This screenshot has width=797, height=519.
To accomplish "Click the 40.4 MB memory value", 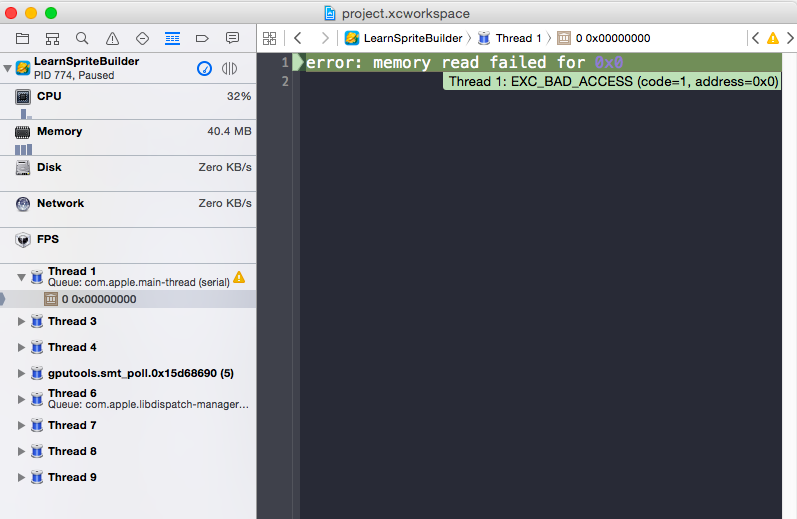I will [x=229, y=131].
